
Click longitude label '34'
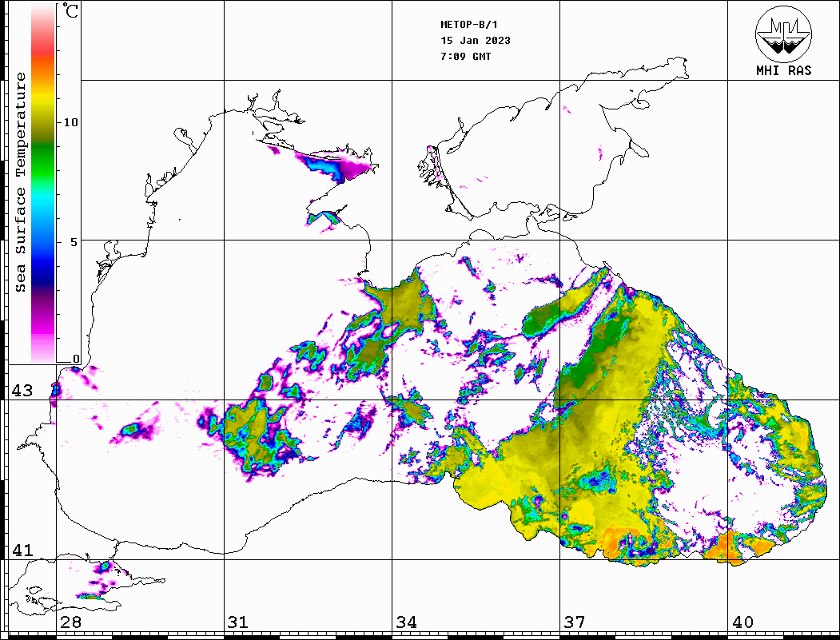point(406,622)
